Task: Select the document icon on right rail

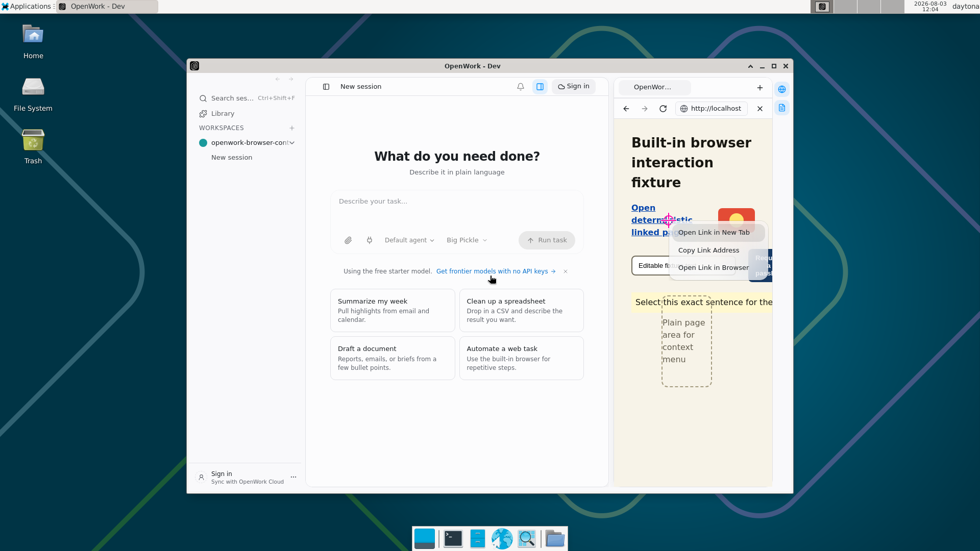Action: point(782,108)
